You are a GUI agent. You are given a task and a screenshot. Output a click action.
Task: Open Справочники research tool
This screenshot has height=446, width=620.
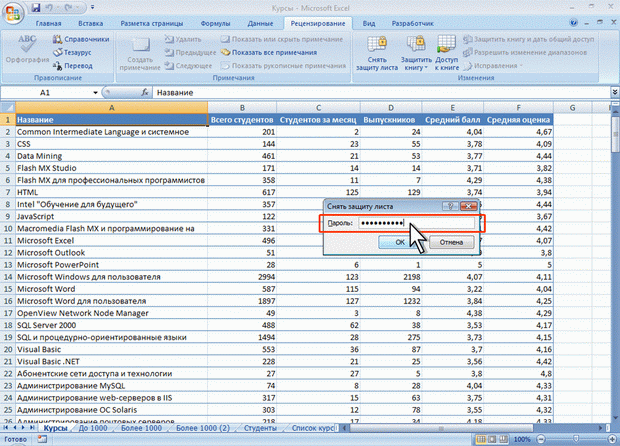pos(81,39)
